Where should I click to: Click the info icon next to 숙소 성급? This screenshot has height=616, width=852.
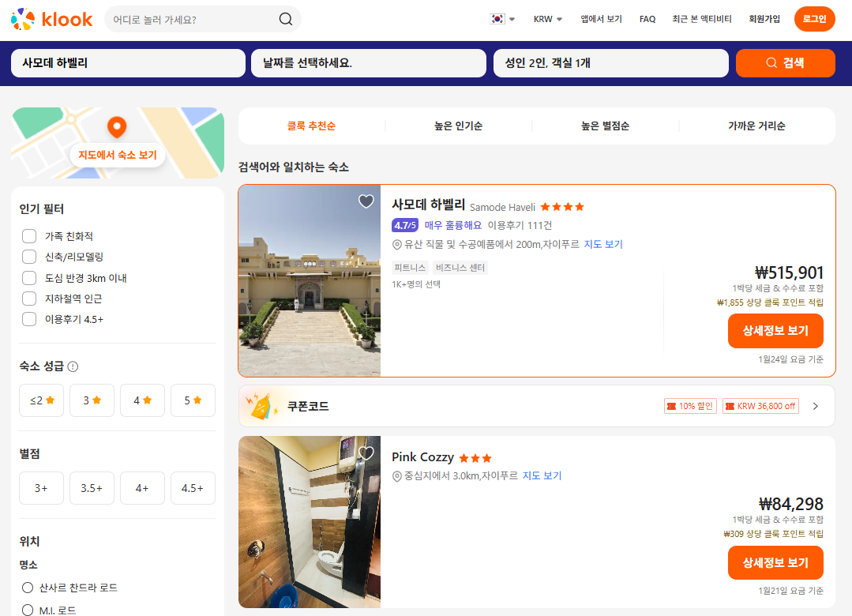click(73, 366)
